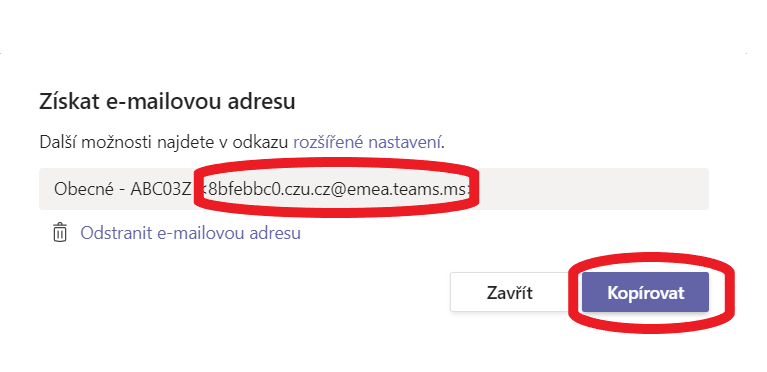Click the word adresu in the delete link
The height and width of the screenshot is (372, 767).
[x=275, y=232]
